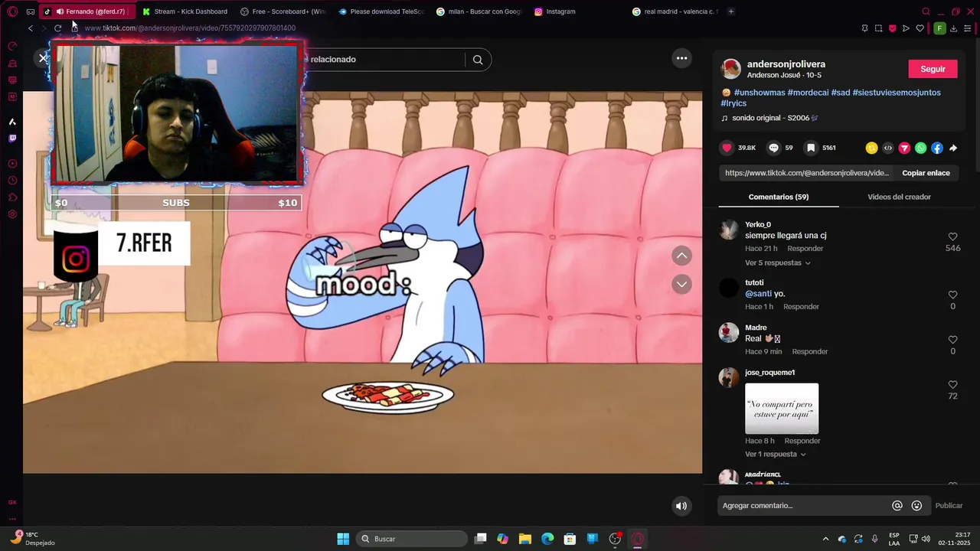Like the video with the heart icon

pyautogui.click(x=727, y=148)
